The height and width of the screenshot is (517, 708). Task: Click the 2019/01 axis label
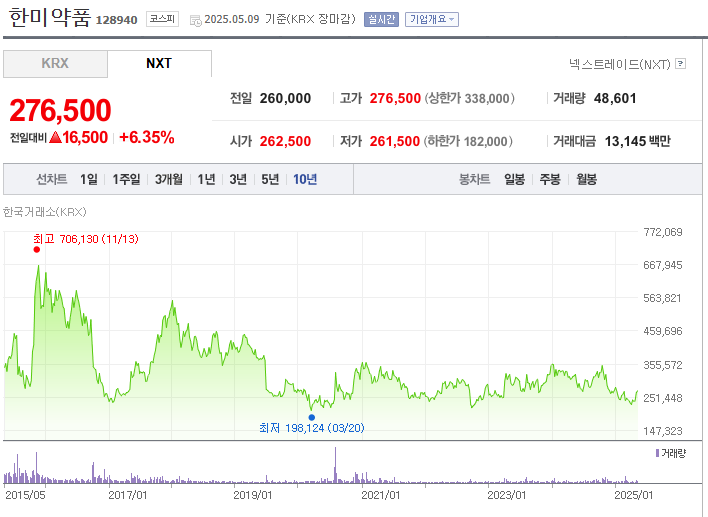[x=252, y=495]
